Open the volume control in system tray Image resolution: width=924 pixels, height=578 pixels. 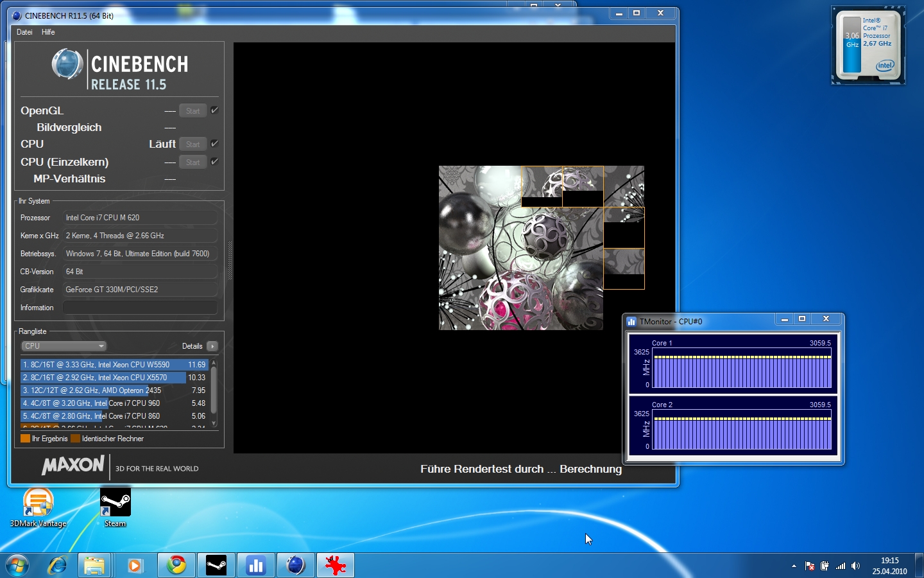pyautogui.click(x=855, y=566)
